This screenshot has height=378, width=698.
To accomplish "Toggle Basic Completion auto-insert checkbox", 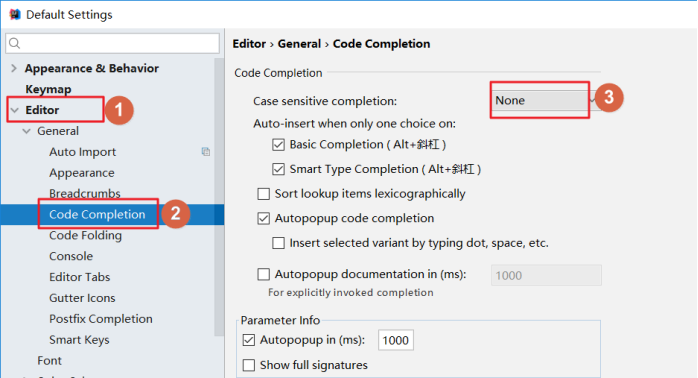I will click(x=278, y=145).
